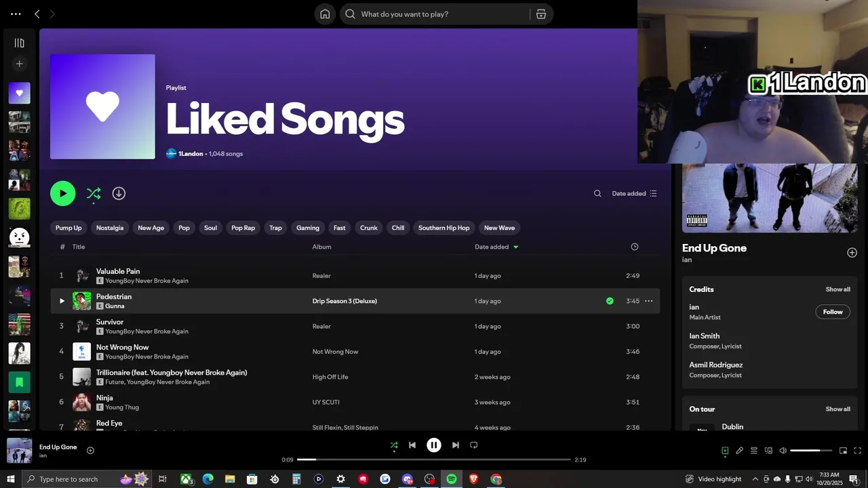Viewport: 868px width, 488px height.
Task: Pause the current song
Action: (x=434, y=445)
